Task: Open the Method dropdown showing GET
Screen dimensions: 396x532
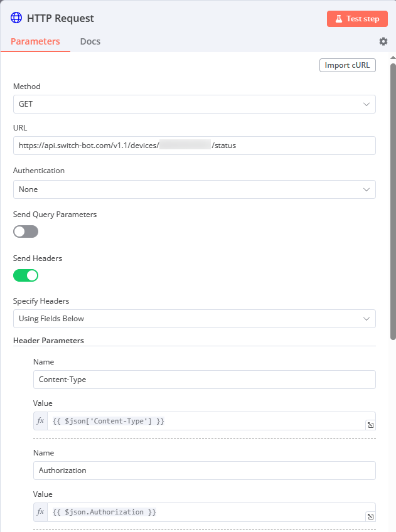Action: (x=195, y=104)
